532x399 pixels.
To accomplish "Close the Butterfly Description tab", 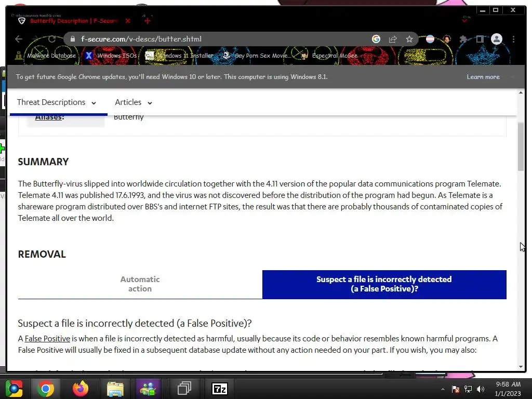I will point(128,21).
